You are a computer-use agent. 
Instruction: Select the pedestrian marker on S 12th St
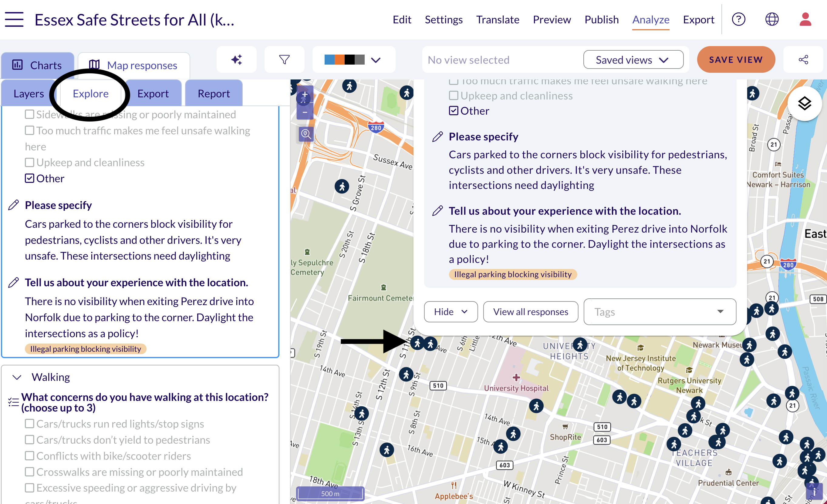[406, 374]
